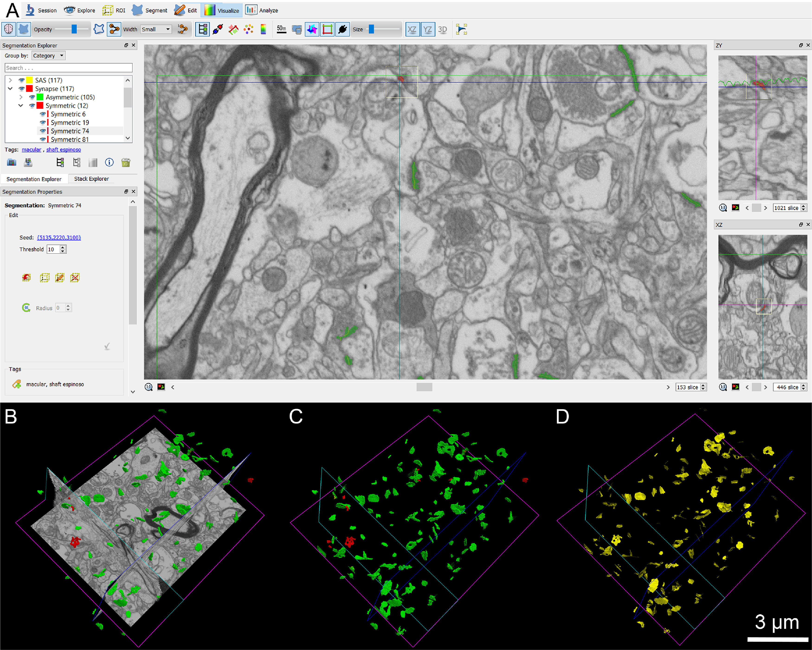Toggle the XZ view button
The width and height of the screenshot is (812, 650).
412,29
